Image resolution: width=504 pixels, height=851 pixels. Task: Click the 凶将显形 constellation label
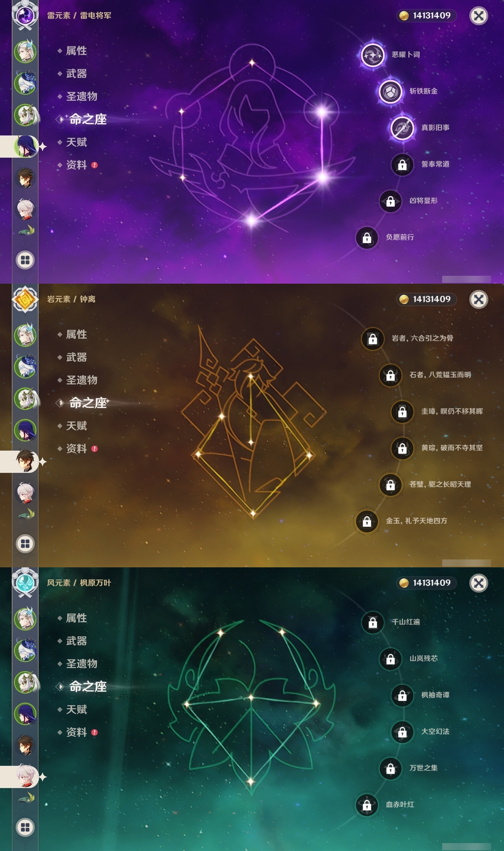coord(424,201)
